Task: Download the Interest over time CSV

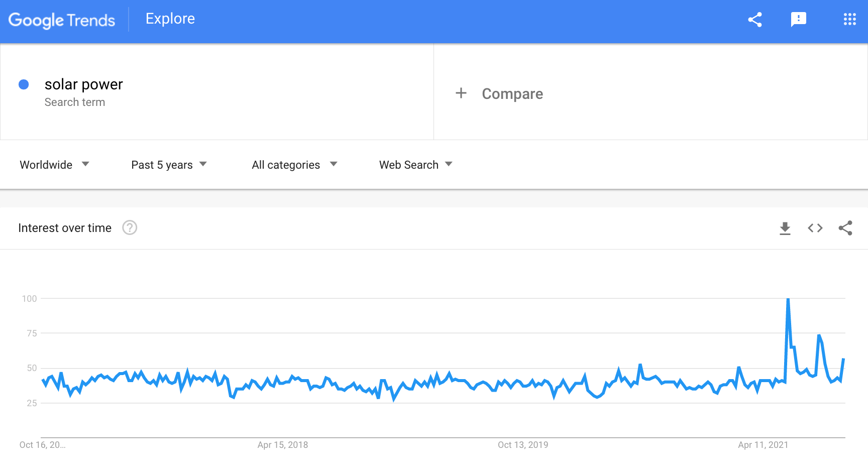Action: [785, 228]
